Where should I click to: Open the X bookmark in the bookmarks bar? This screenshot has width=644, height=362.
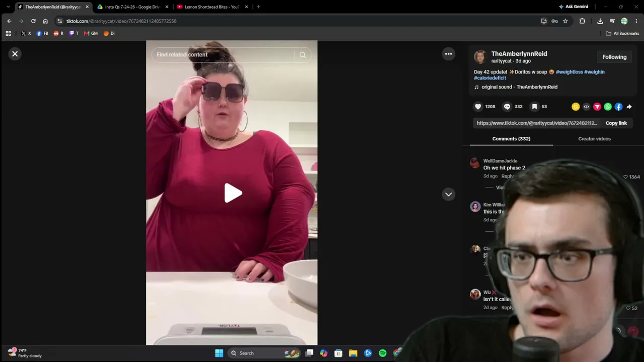(26, 34)
